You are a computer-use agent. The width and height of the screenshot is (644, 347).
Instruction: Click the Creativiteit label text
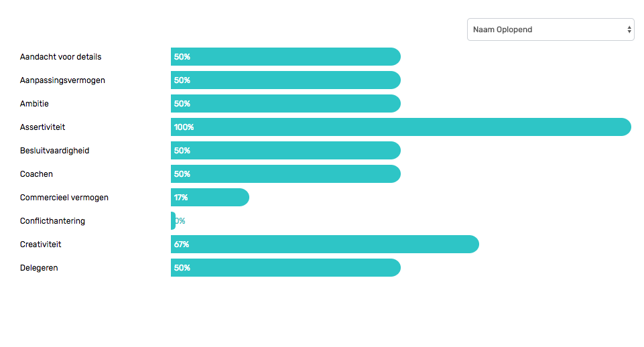[40, 245]
